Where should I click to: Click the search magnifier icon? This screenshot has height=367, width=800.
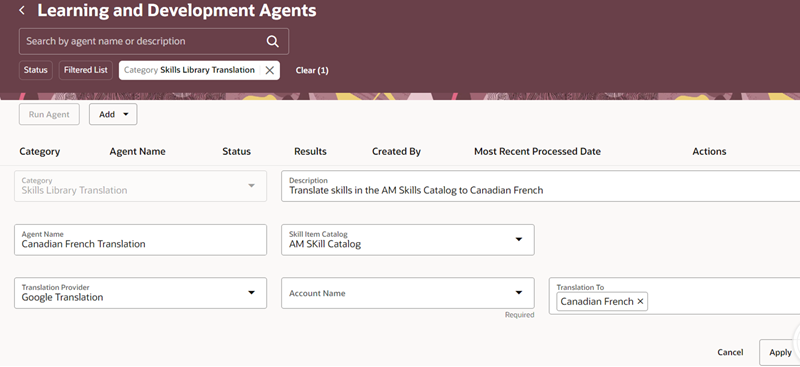pos(273,41)
